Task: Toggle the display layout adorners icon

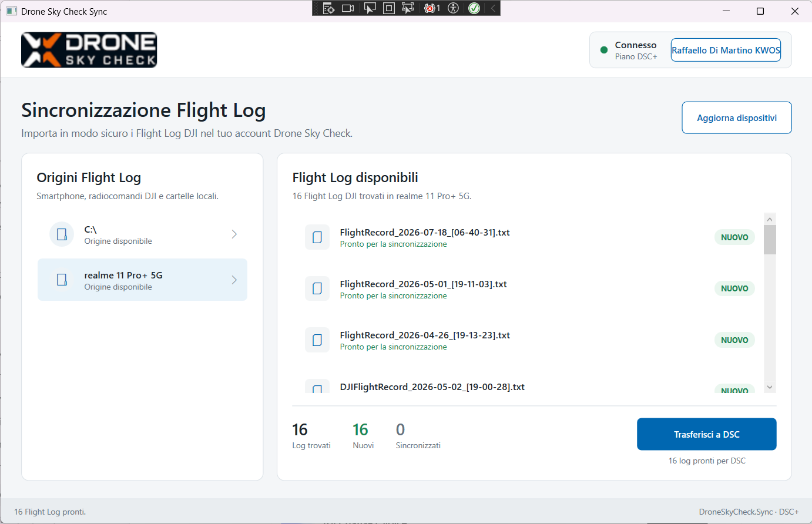Action: (x=388, y=8)
